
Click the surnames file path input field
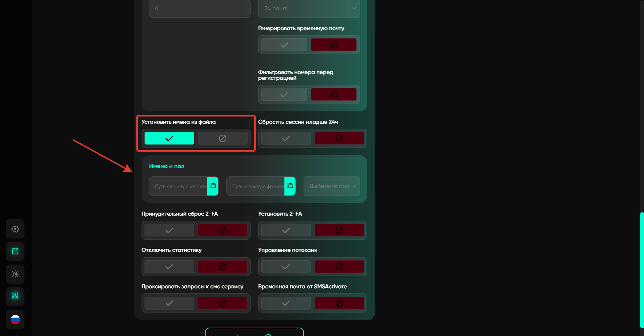(256, 186)
